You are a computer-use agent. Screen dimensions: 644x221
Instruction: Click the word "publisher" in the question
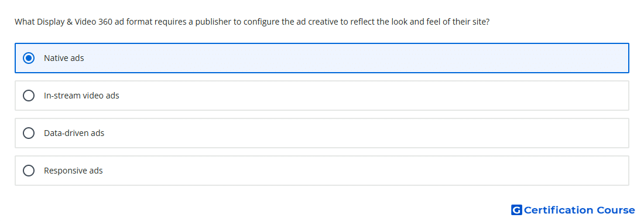213,22
